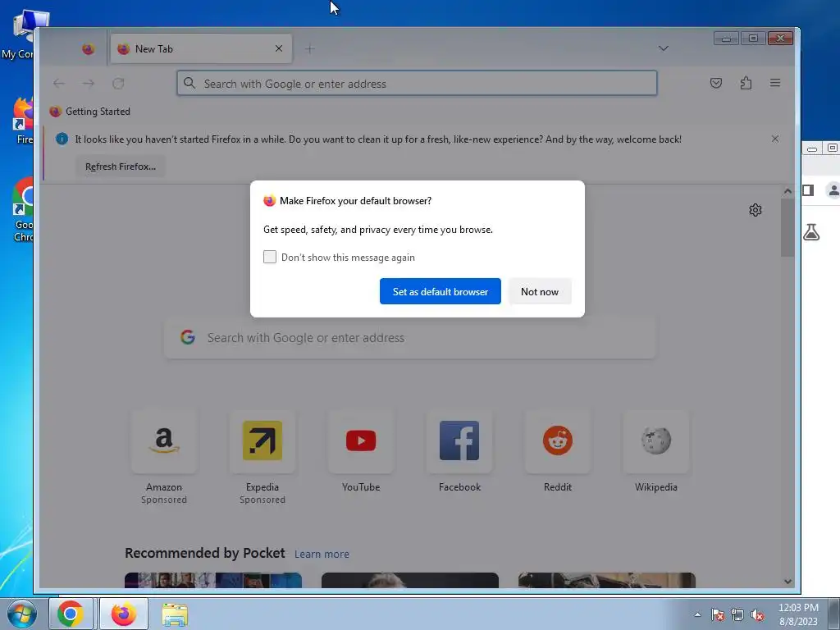Click the Not now button
Image resolution: width=840 pixels, height=630 pixels.
tap(540, 291)
